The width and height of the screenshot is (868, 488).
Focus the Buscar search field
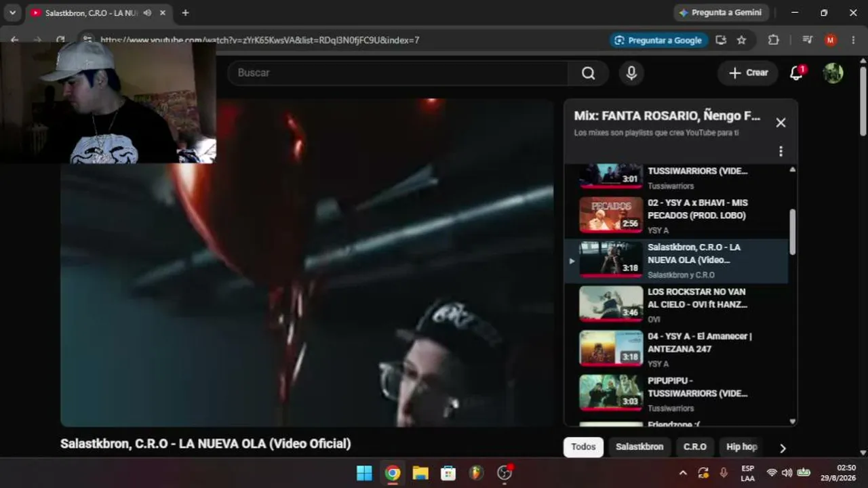[398, 73]
